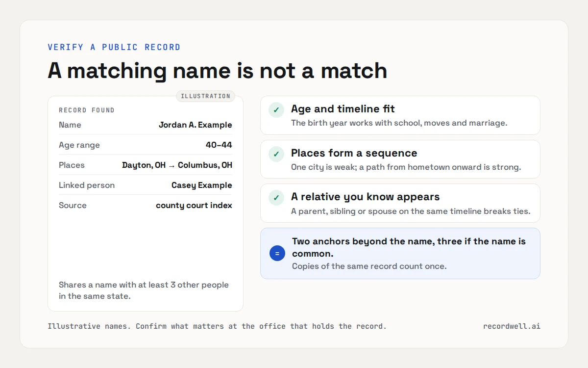The height and width of the screenshot is (368, 588).
Task: Click 'The birth year works with school, moves and marriage.'
Action: pyautogui.click(x=399, y=123)
